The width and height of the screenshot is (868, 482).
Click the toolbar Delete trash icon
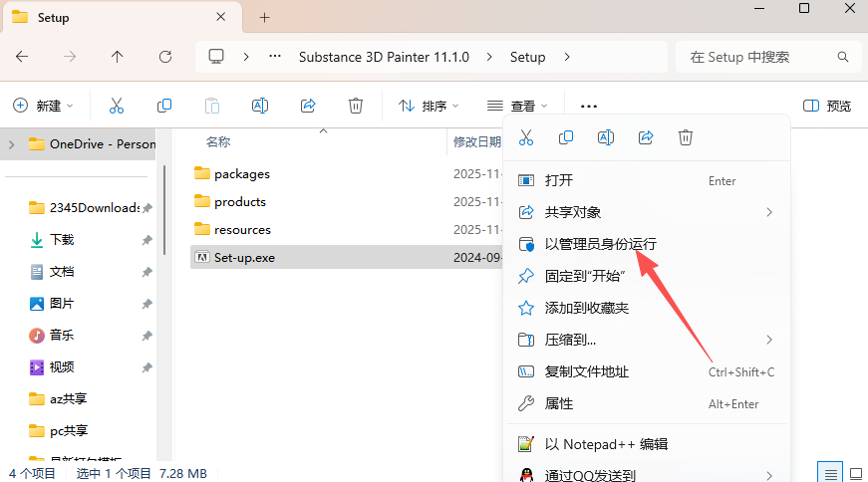coord(356,106)
